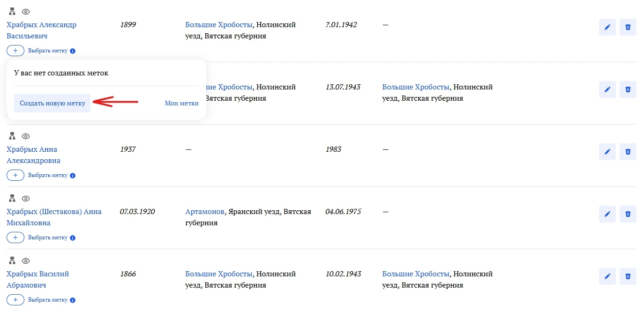Follow Артамонов birthplace link
Viewport: 644px width, 311px height.
(x=205, y=212)
